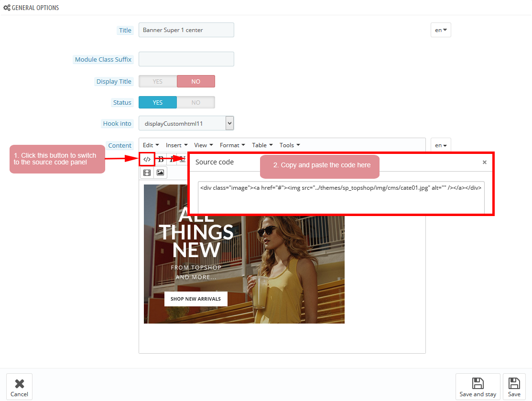Screen dimensions: 532x401
Task: Click the Display Title label
Action: (114, 81)
